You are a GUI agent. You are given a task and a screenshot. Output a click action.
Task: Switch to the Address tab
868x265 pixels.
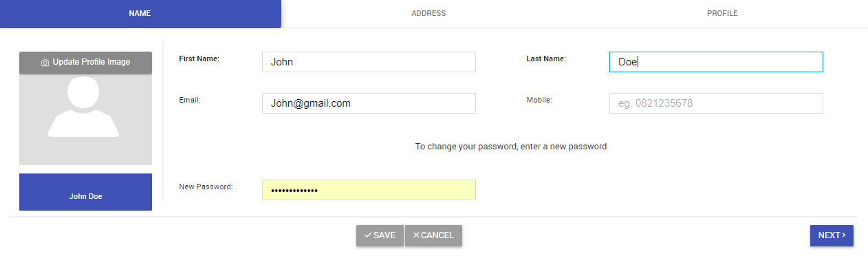pos(428,14)
